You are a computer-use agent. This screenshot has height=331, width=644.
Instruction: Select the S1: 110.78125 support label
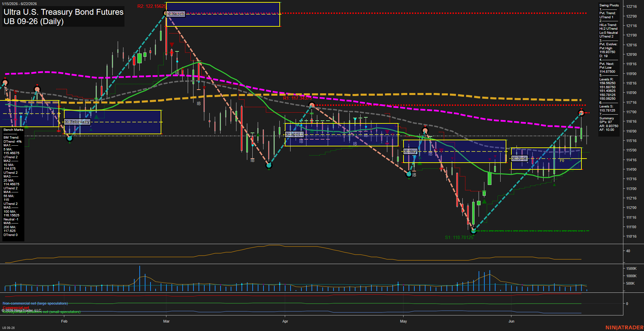click(459, 237)
